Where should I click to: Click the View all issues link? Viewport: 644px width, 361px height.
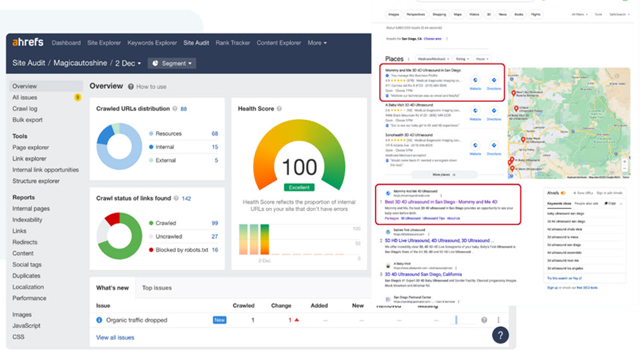click(x=115, y=338)
